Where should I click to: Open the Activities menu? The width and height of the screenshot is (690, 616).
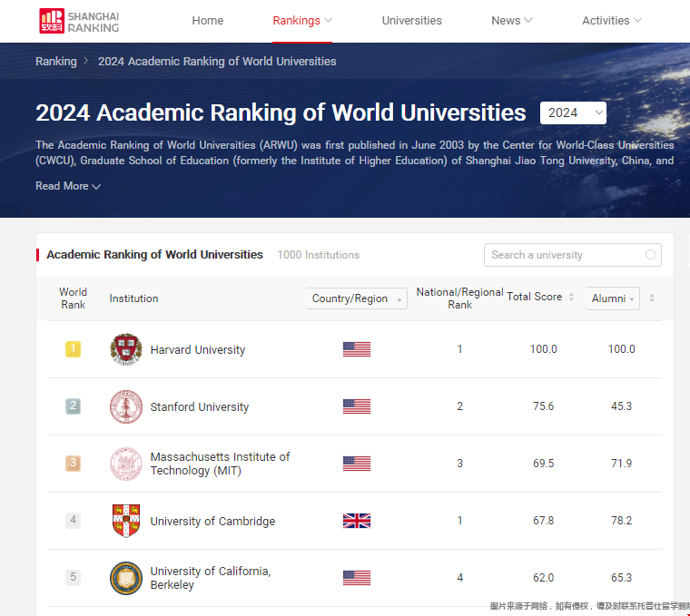click(612, 21)
